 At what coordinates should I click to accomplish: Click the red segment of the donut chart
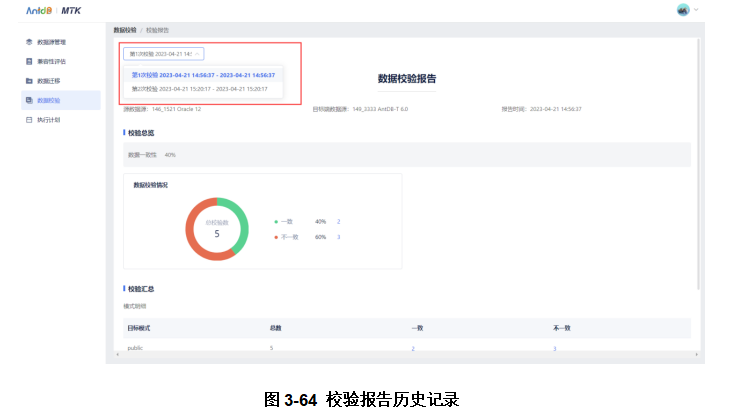(192, 237)
